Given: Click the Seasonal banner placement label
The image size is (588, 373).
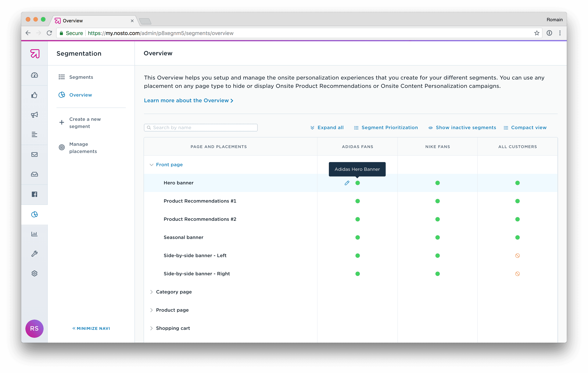Looking at the screenshot, I should (183, 237).
